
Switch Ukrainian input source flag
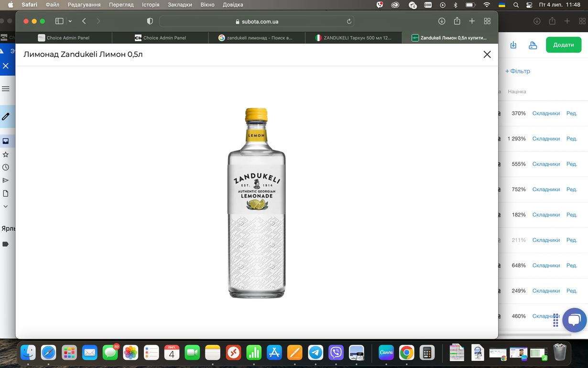pyautogui.click(x=502, y=5)
